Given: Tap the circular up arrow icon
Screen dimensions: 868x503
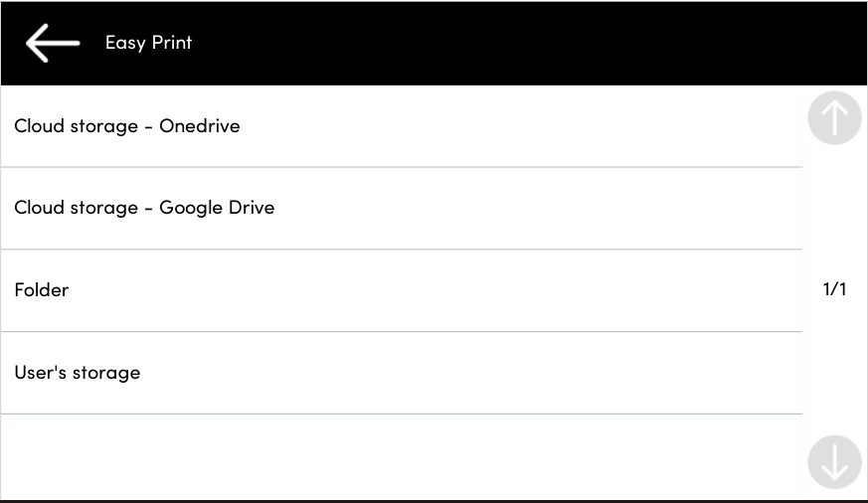Looking at the screenshot, I should [x=834, y=119].
